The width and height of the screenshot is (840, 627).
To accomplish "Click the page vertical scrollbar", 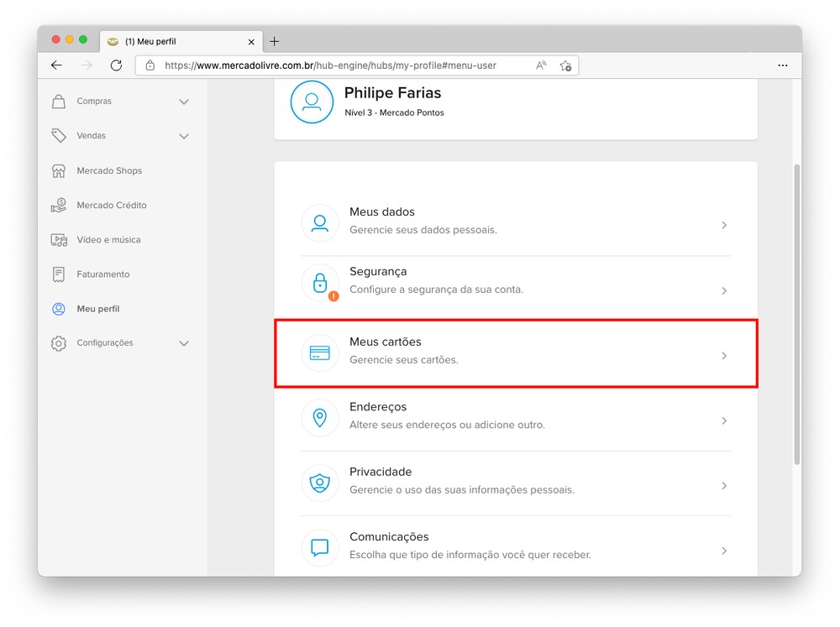I will [796, 315].
